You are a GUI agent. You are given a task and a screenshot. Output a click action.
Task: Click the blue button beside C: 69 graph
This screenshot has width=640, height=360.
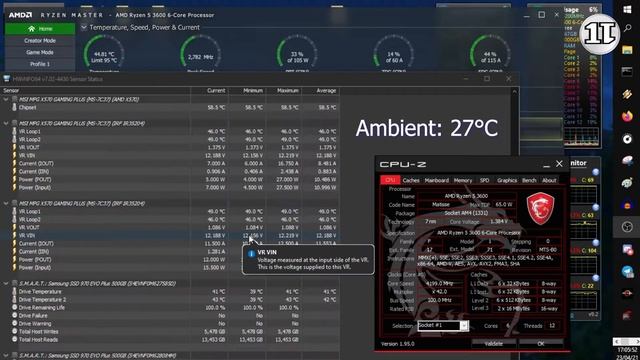[596, 172]
